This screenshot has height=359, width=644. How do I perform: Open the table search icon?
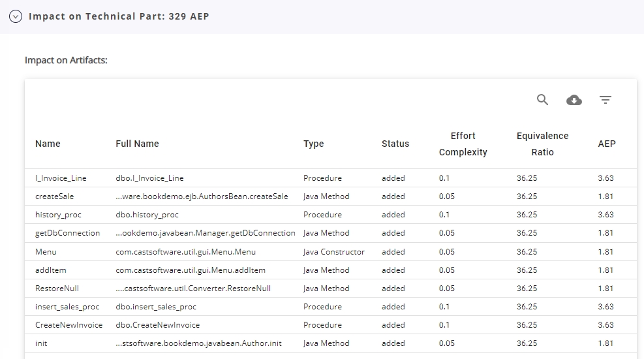click(542, 100)
